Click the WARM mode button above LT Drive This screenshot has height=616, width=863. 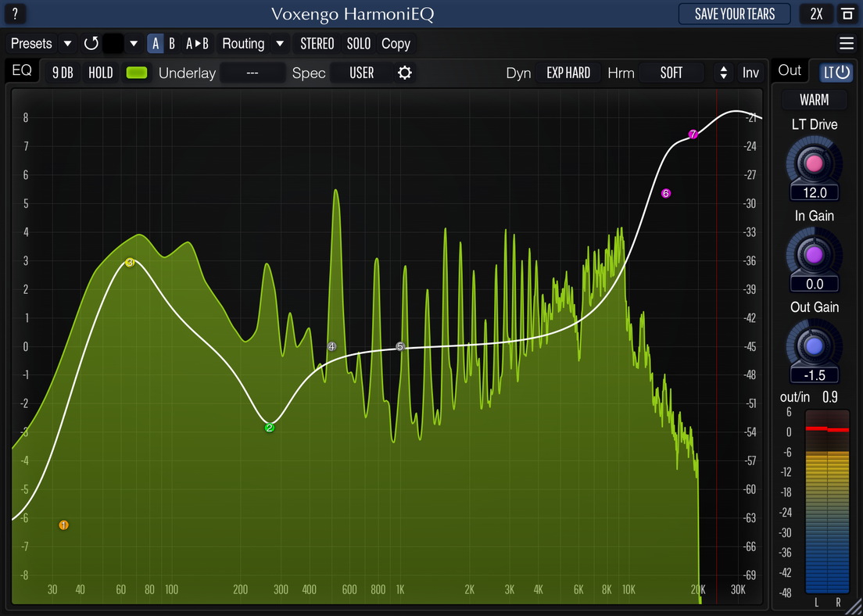[x=814, y=100]
